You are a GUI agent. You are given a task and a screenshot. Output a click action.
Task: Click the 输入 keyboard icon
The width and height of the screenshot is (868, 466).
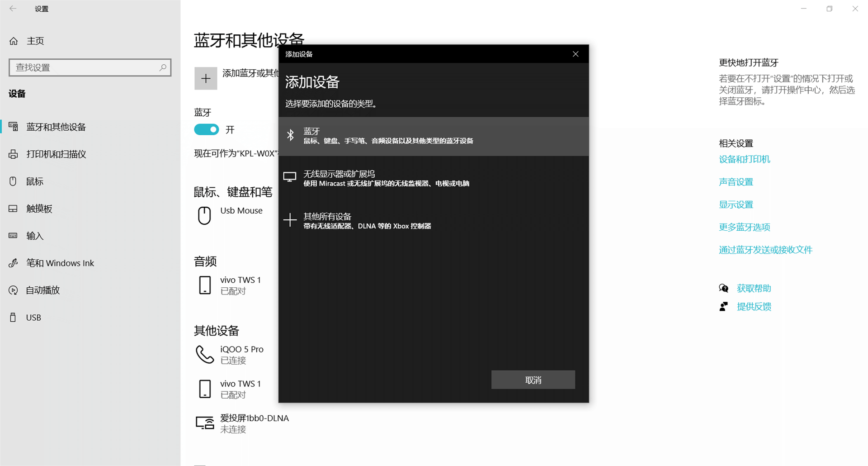(13, 236)
